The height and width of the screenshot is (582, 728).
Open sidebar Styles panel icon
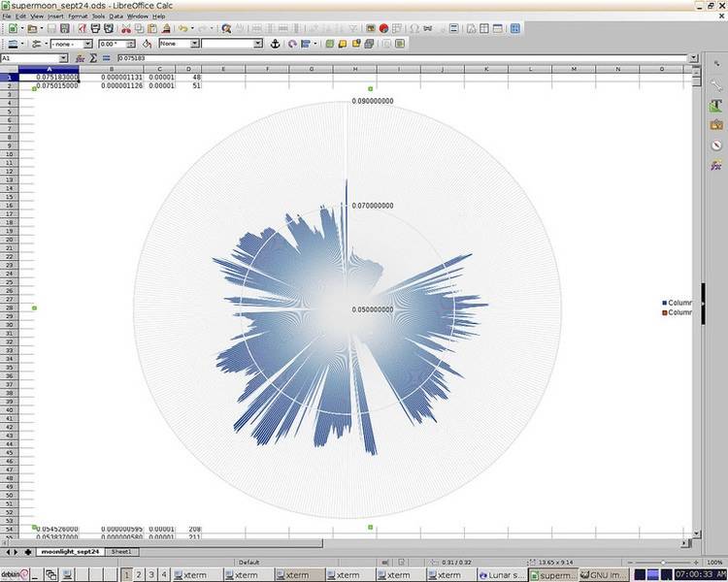(716, 106)
